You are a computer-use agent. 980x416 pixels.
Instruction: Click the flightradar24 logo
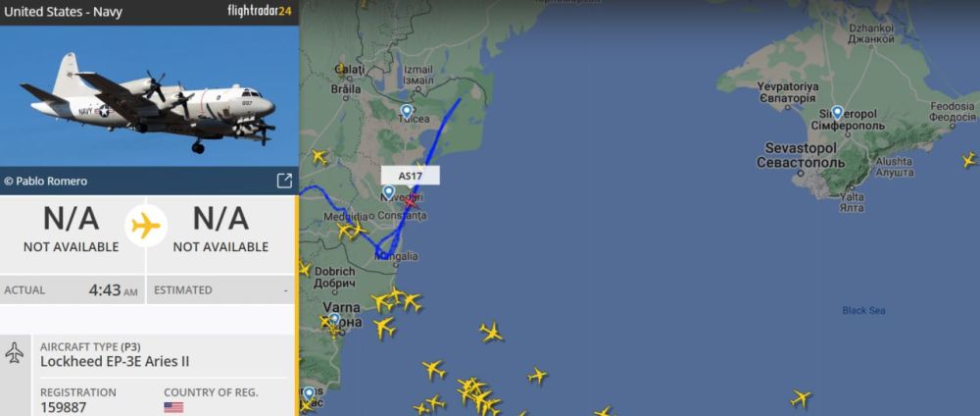click(260, 11)
